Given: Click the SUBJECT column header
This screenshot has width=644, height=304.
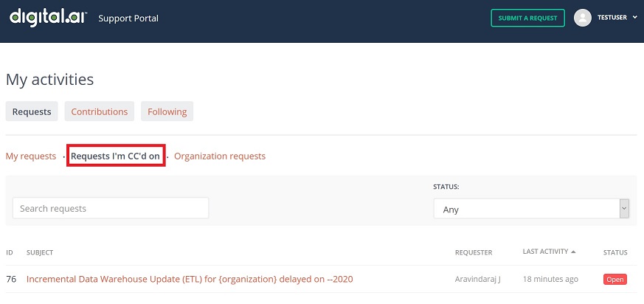Looking at the screenshot, I should click(x=40, y=252).
